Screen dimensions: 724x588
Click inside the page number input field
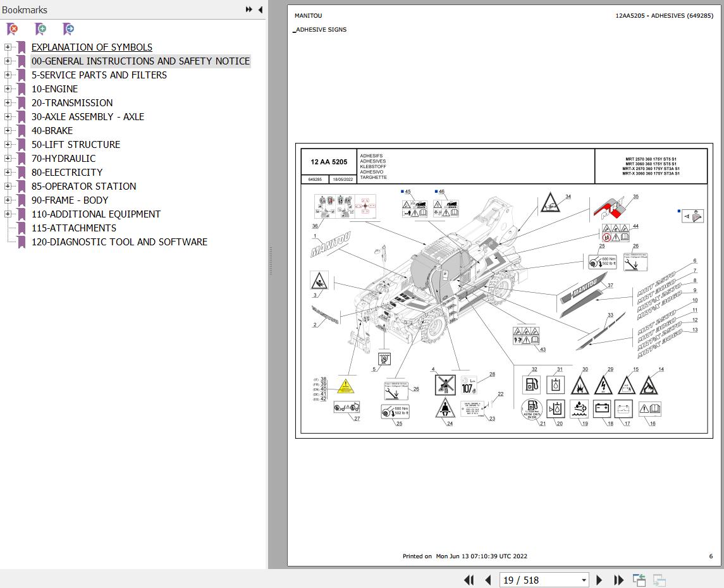click(537, 580)
